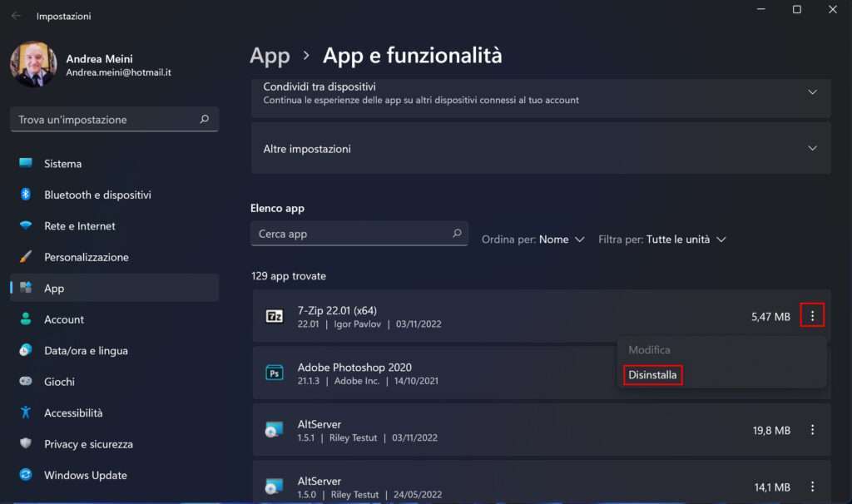Viewport: 852px width, 504px height.
Task: Click the App sidebar icon
Action: (x=26, y=288)
